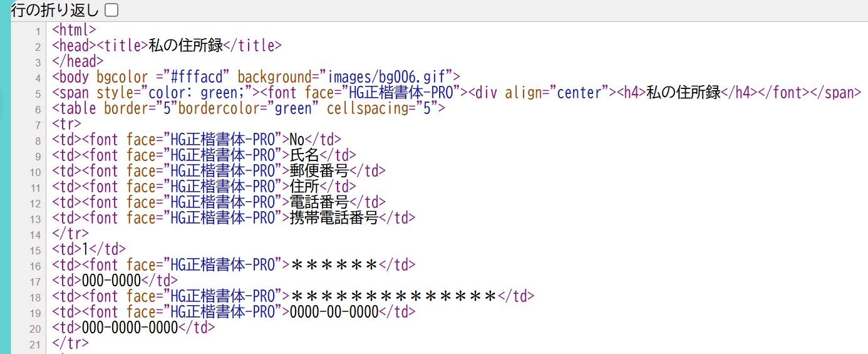Click the 郵便番号 text on line 10
Screen dimensions: 868x354
point(319,171)
